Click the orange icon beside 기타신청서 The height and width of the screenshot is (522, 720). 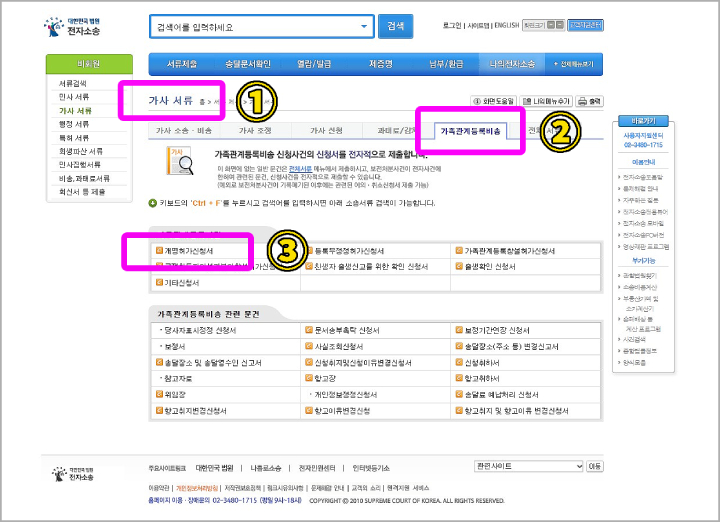coord(159,282)
